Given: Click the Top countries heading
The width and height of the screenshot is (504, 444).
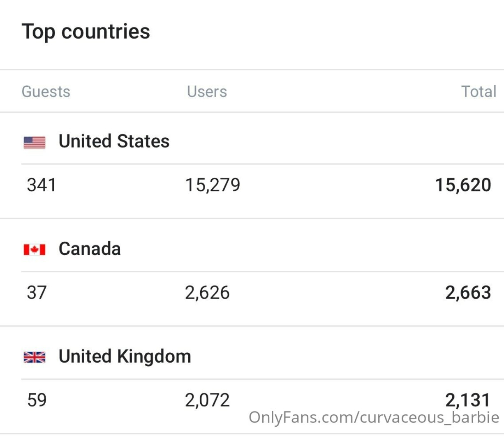Looking at the screenshot, I should tap(86, 32).
